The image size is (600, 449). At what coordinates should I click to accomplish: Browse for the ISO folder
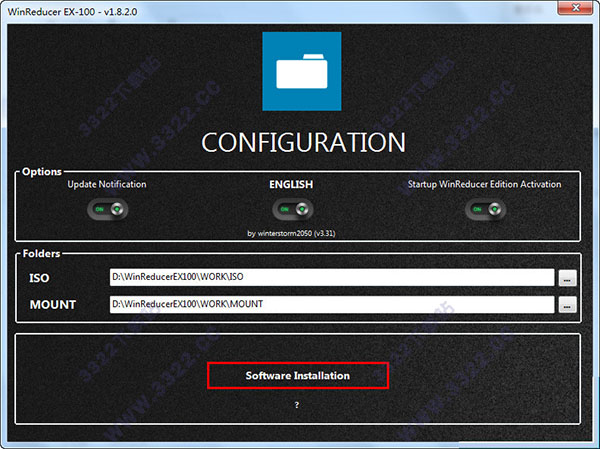tap(567, 278)
